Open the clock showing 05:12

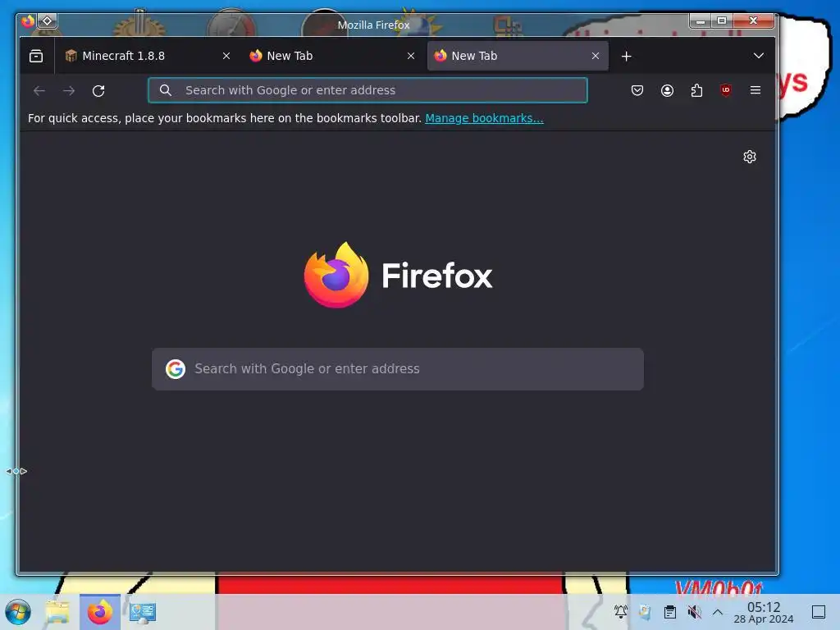pyautogui.click(x=764, y=612)
